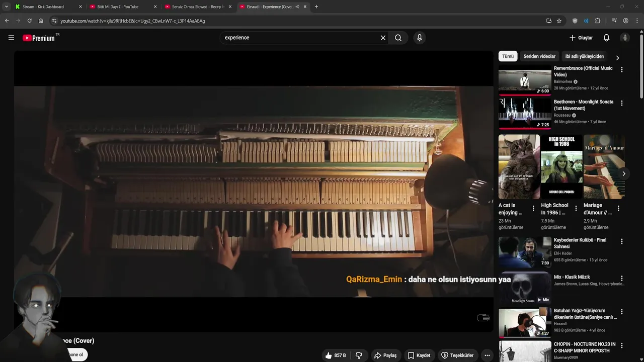Open the shield extension icon

(x=575, y=21)
